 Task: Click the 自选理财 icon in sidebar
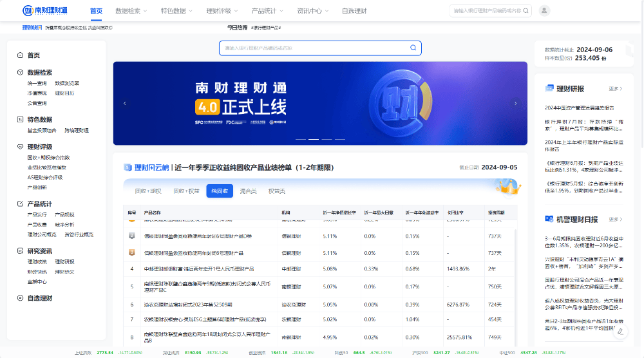pyautogui.click(x=21, y=298)
